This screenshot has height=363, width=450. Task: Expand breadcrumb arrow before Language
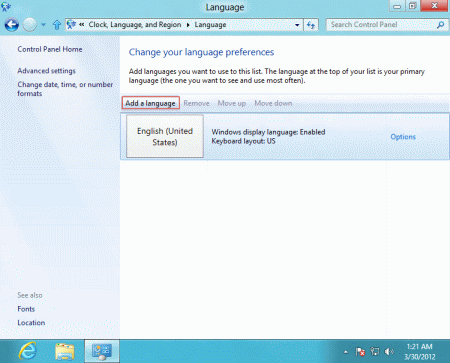click(188, 25)
